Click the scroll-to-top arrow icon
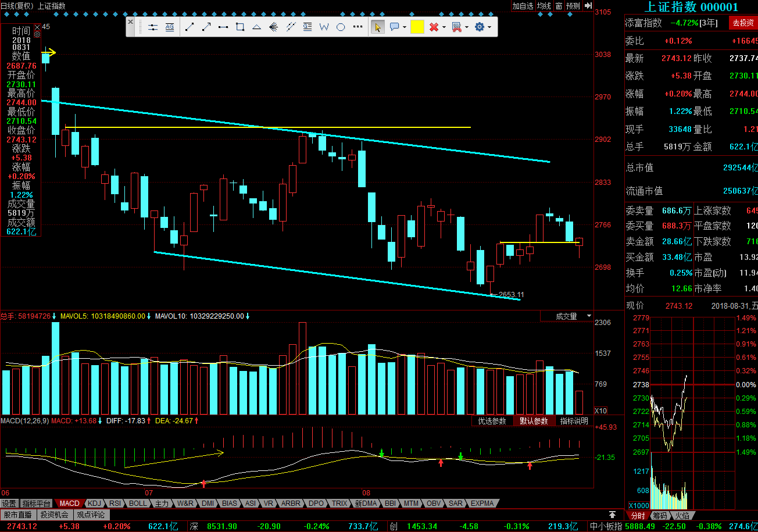The height and width of the screenshot is (532, 758). pos(612,515)
